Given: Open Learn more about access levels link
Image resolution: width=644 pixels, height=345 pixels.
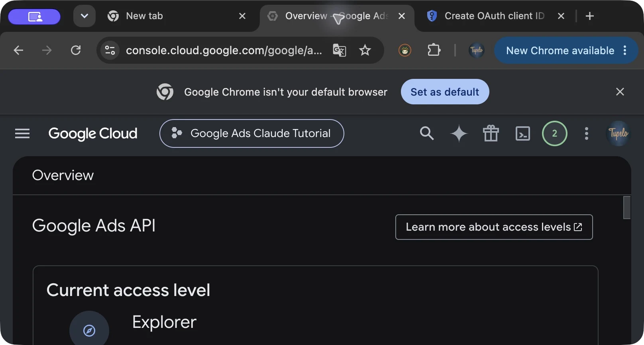Looking at the screenshot, I should click(494, 227).
